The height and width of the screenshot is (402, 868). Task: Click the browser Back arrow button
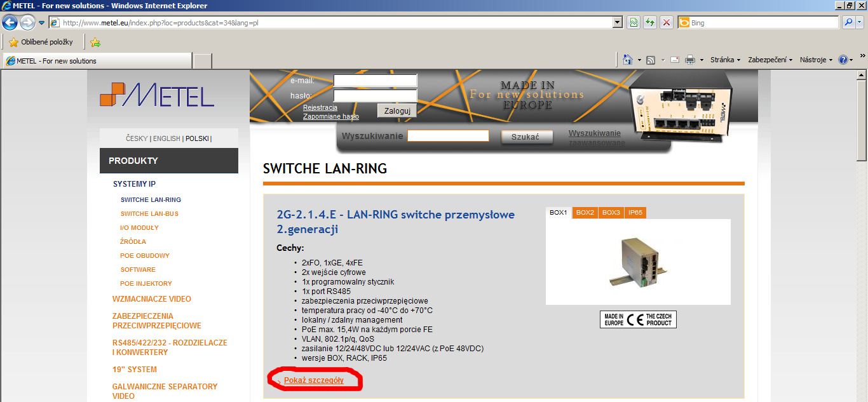coord(10,22)
